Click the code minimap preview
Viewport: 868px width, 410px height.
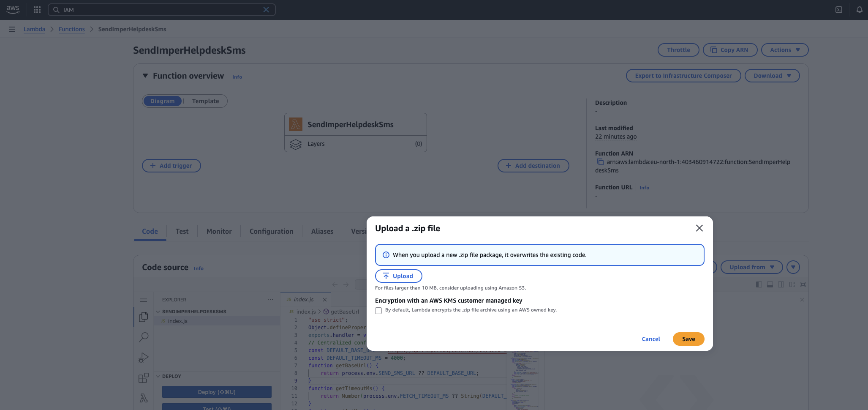click(x=525, y=380)
